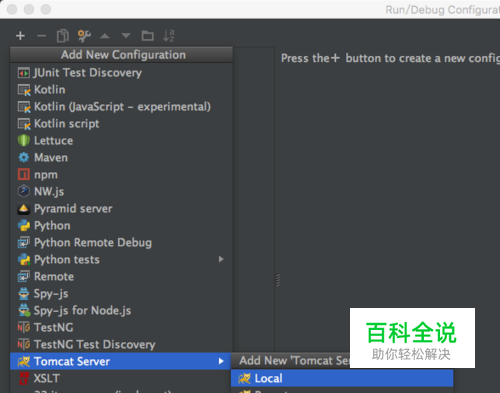
Task: Click the Maven gear icon
Action: [24, 157]
